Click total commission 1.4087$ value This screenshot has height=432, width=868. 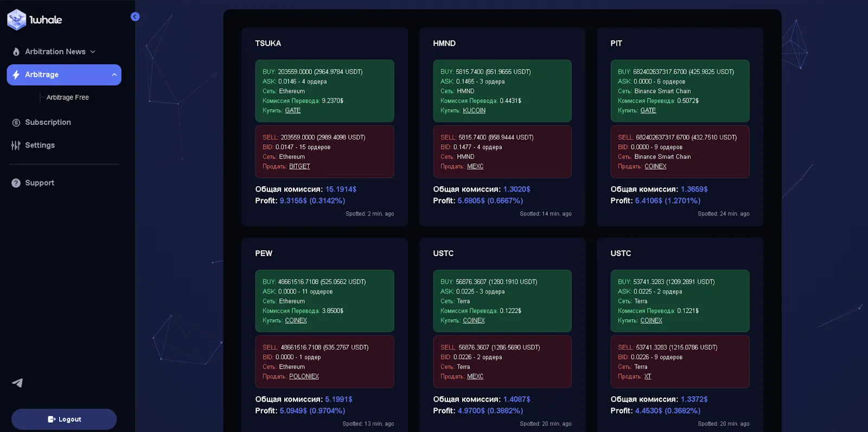516,399
